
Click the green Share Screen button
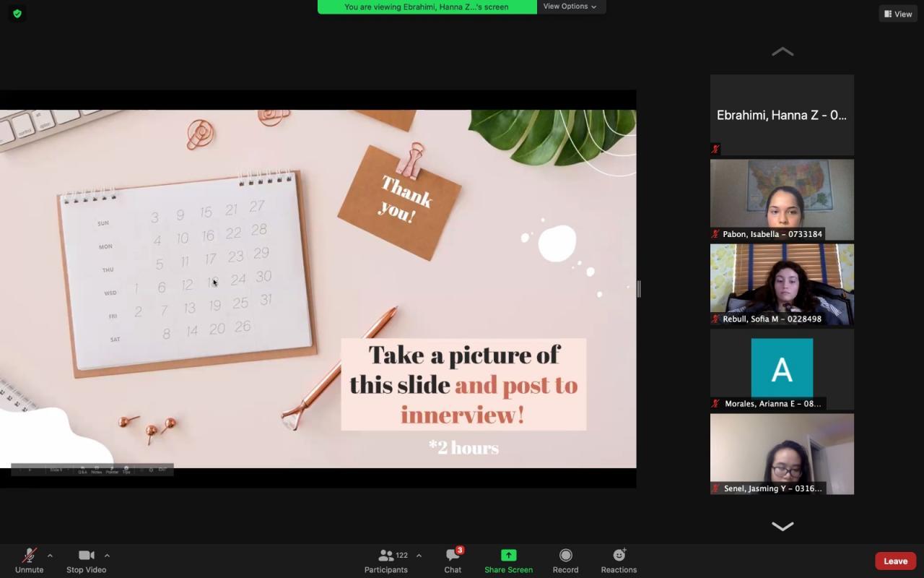[508, 560]
